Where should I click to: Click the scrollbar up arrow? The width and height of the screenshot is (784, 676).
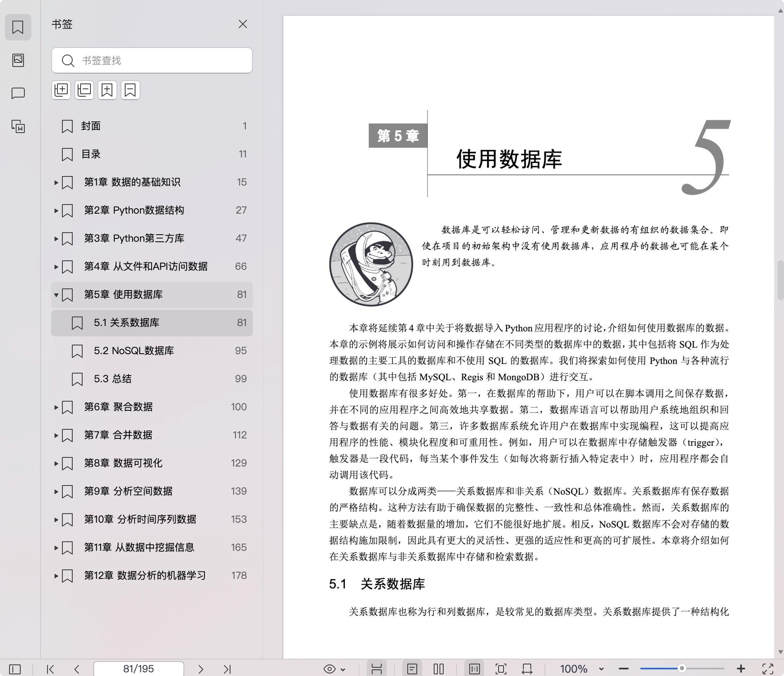(780, 11)
